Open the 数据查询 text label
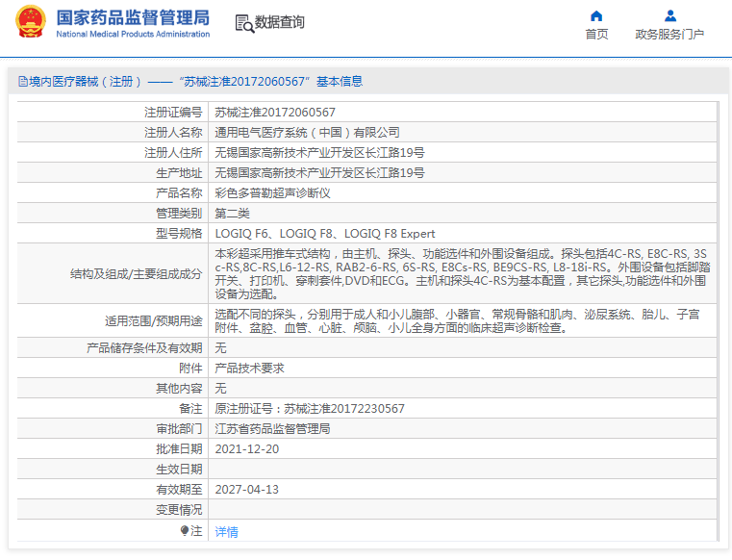The height and width of the screenshot is (560, 732). click(x=280, y=22)
